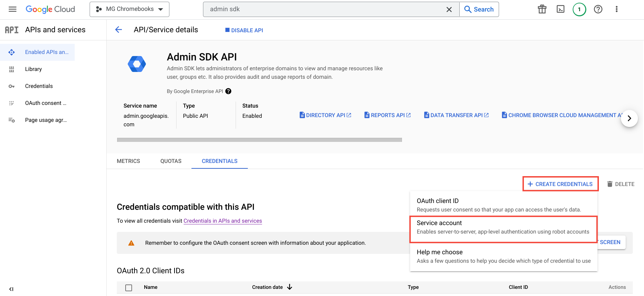The height and width of the screenshot is (296, 644).
Task: Open notifications badge showing 1
Action: click(579, 9)
